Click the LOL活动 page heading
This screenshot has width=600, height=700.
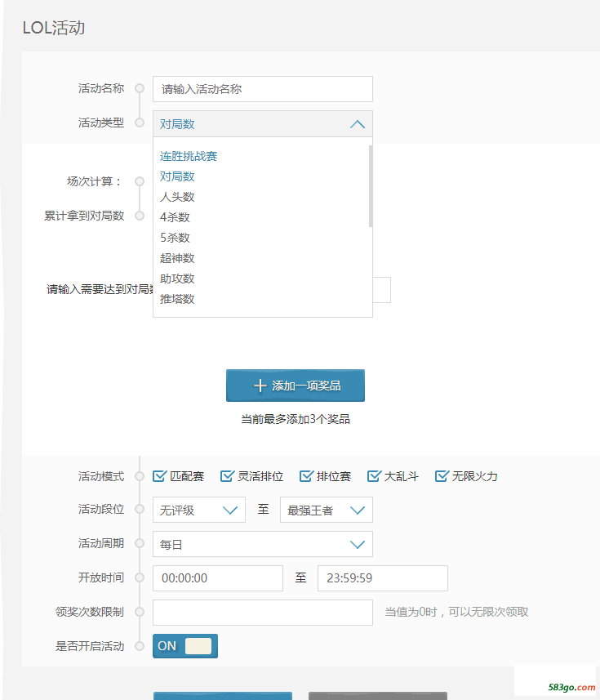point(54,28)
